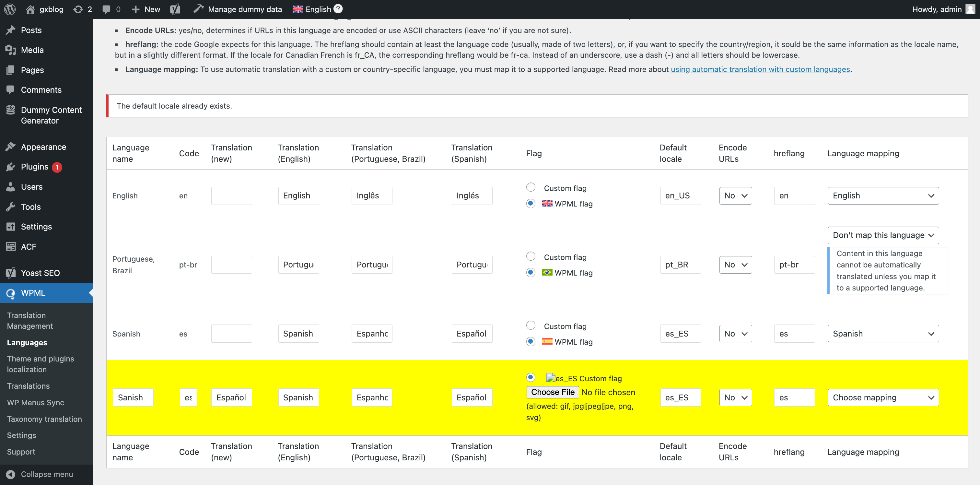Open WPML Support submenu item
Image resolution: width=980 pixels, height=485 pixels.
21,452
